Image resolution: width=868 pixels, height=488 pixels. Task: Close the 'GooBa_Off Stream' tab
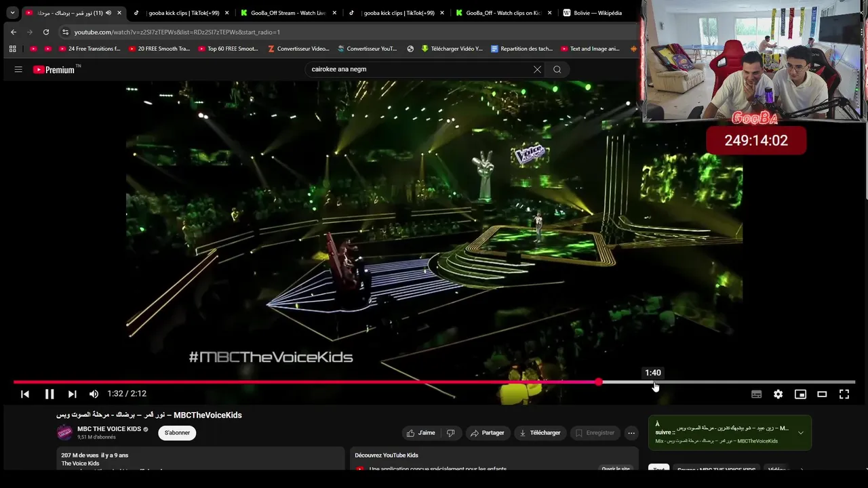point(334,13)
